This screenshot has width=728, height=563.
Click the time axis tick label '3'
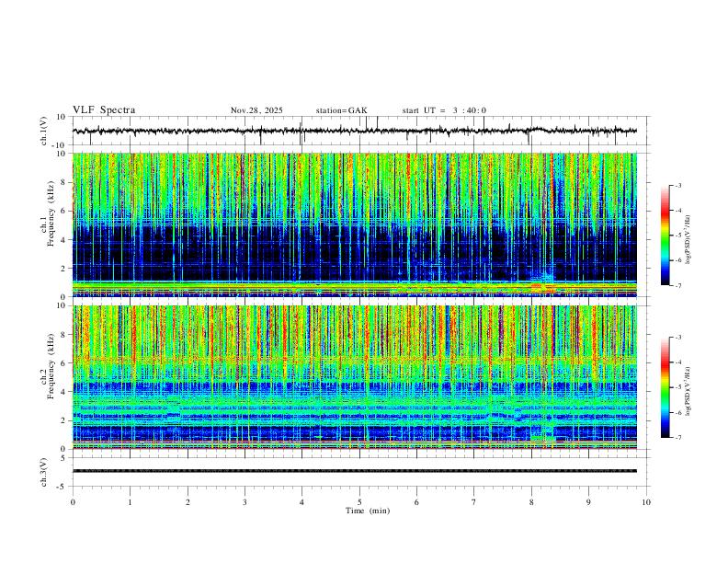(x=245, y=502)
